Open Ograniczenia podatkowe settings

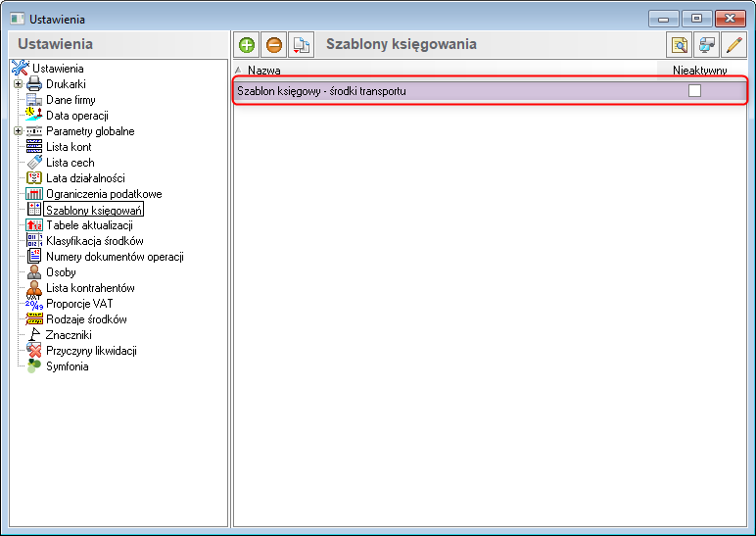pos(104,194)
